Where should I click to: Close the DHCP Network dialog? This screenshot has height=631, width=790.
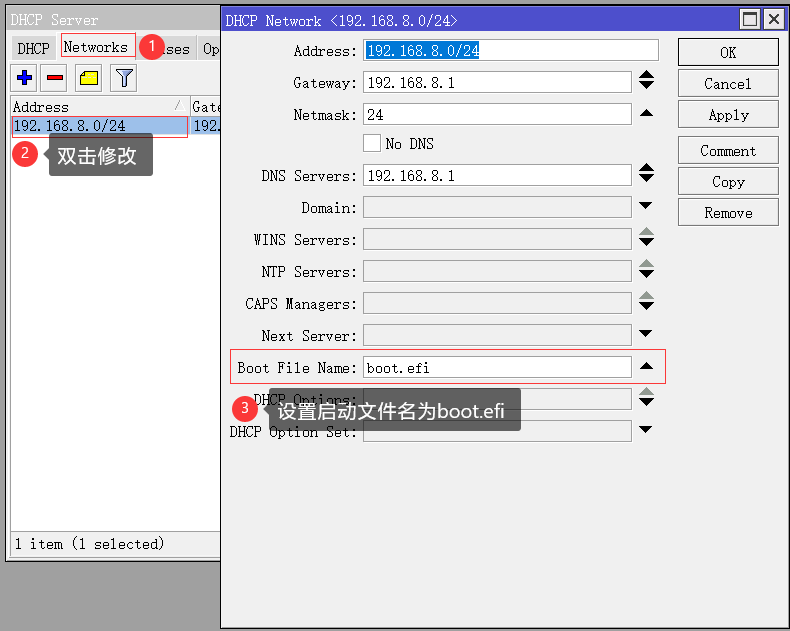pos(772,19)
